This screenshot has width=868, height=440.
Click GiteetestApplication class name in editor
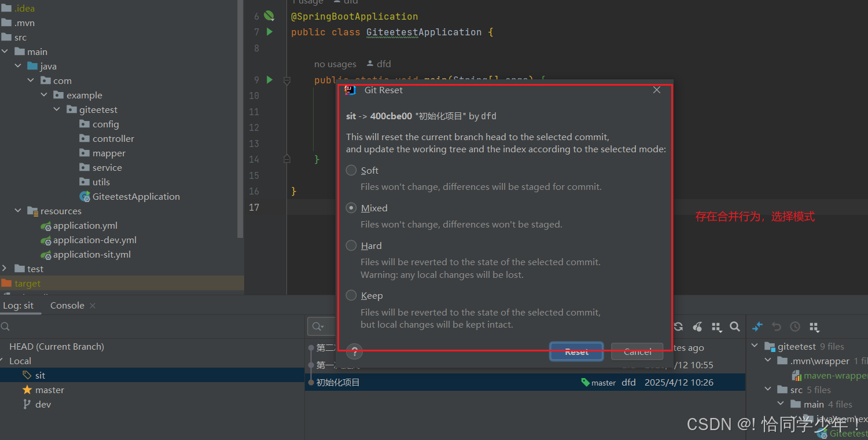424,32
